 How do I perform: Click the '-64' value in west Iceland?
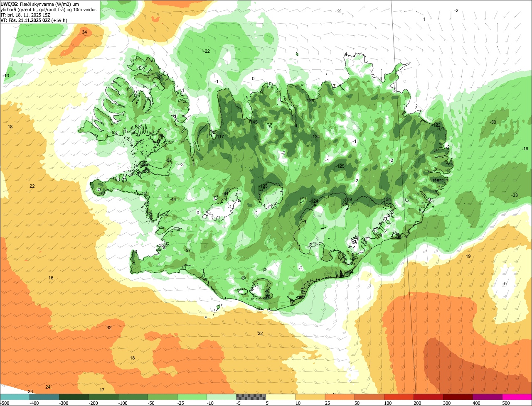coord(225,194)
